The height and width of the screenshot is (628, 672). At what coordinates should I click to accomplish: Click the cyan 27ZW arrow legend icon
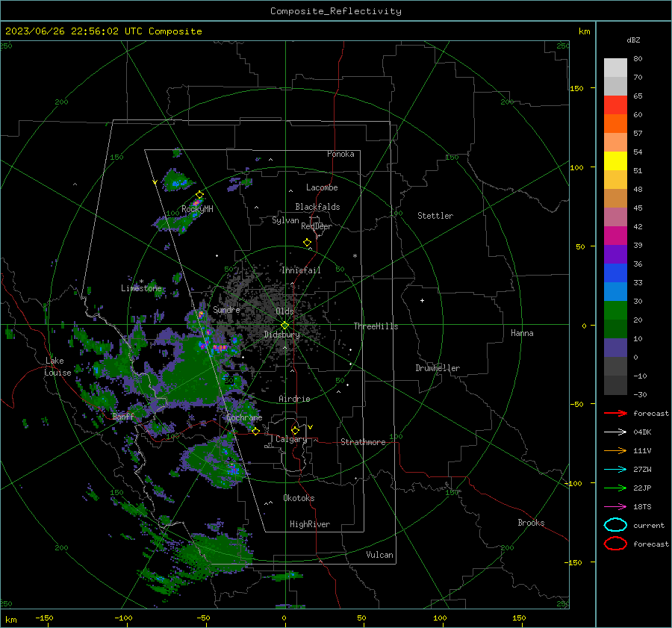click(x=615, y=470)
